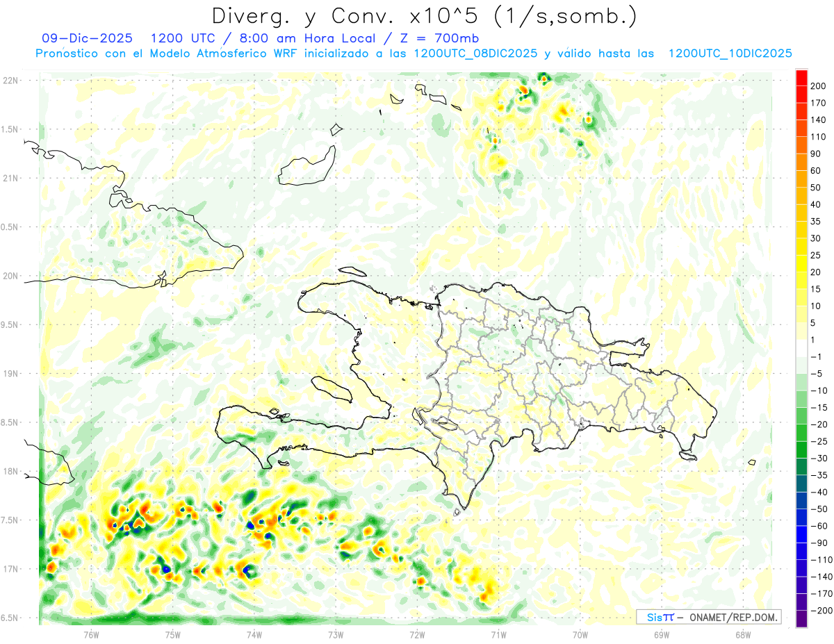The image size is (834, 644).
Task: Click color bar segment between -25 and -30
Action: (801, 449)
